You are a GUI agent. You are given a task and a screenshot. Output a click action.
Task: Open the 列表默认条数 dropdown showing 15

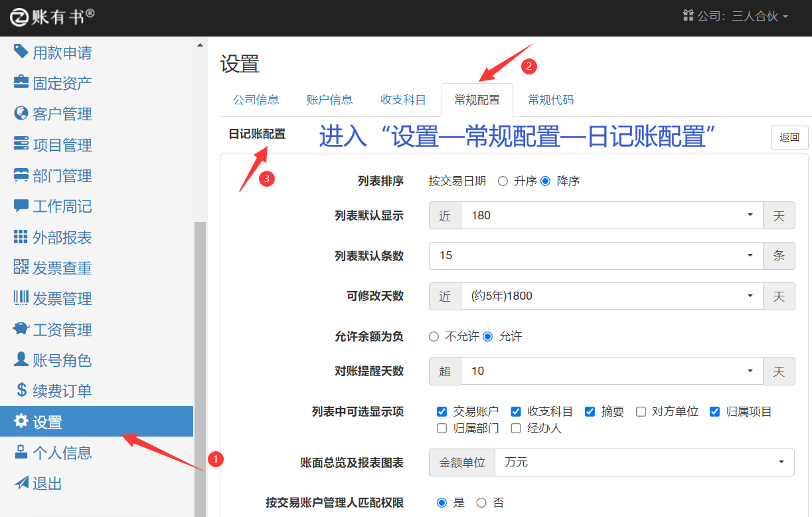pos(596,256)
